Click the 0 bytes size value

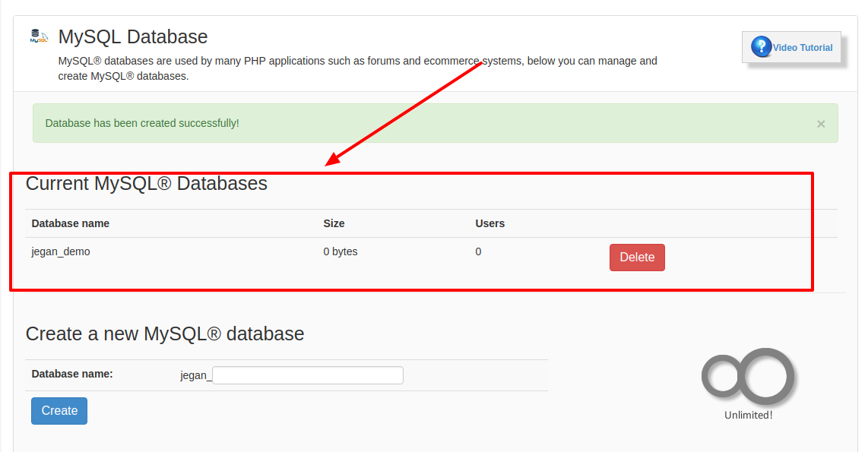(x=341, y=251)
